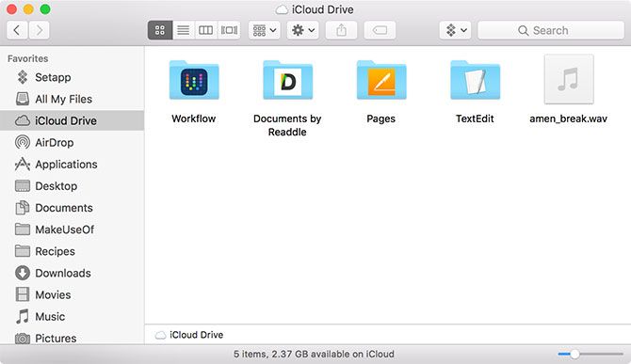Click the "Pages" folder name label
The width and height of the screenshot is (631, 364).
[x=381, y=119]
